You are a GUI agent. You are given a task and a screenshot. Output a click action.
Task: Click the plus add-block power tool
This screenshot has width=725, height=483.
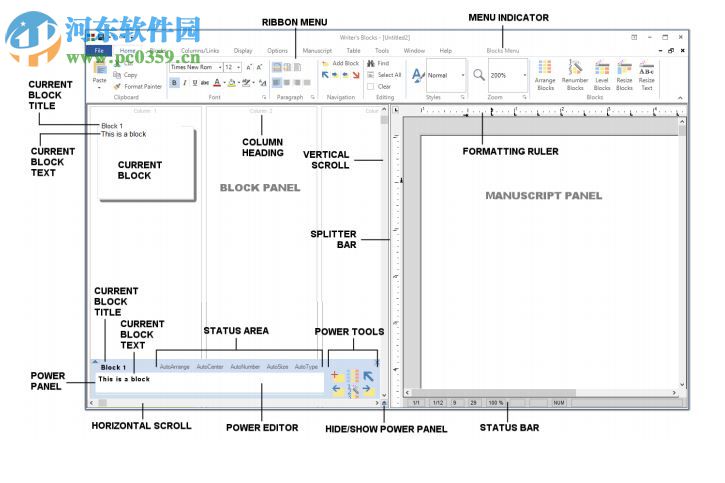coord(336,376)
